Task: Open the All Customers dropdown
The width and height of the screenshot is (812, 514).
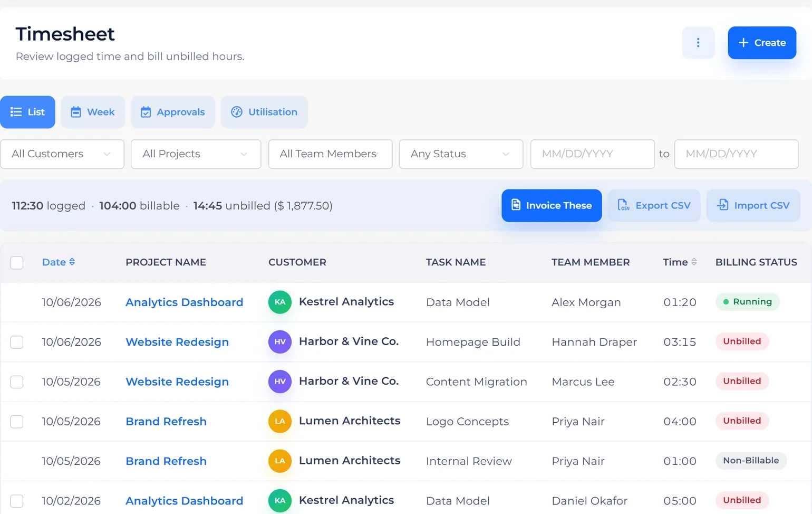Action: pyautogui.click(x=62, y=154)
